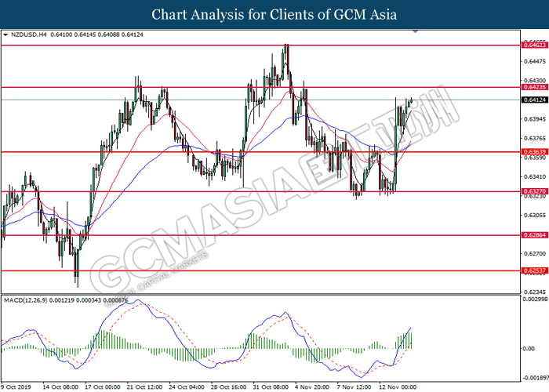Click the 0.63055 price axis value
The width and height of the screenshot is (549, 392).
point(535,216)
